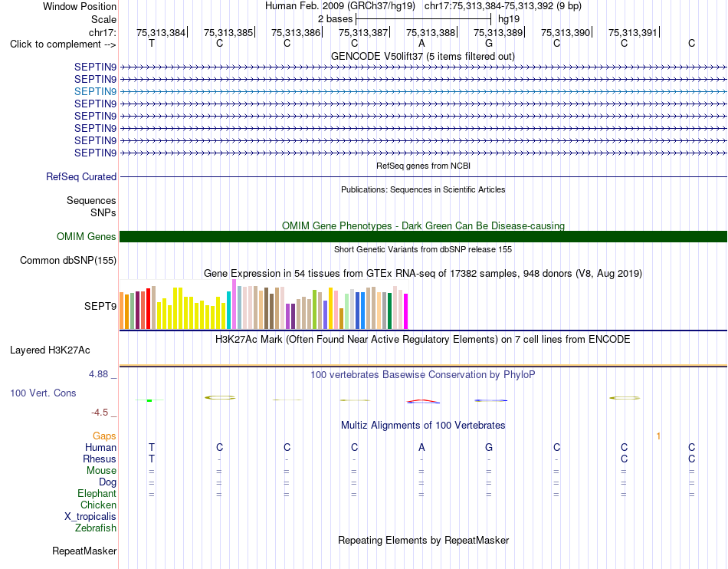
Task: Open the 100 Vert. Cons track label
Action: pyautogui.click(x=43, y=393)
